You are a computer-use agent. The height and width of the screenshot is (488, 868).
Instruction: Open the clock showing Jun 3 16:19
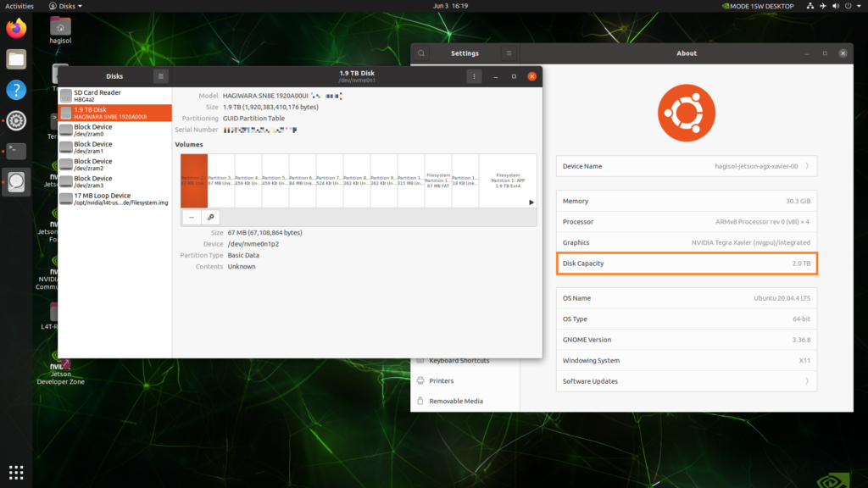click(x=451, y=6)
